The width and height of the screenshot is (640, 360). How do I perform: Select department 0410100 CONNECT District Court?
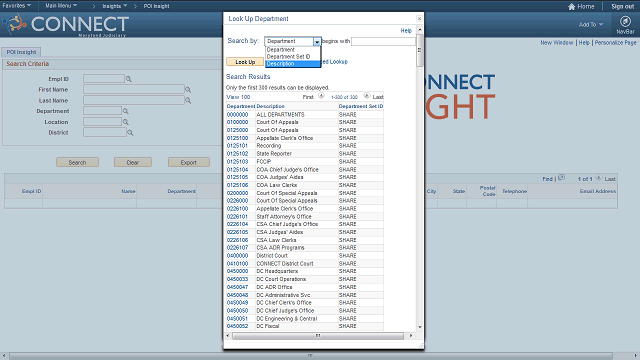tap(237, 264)
